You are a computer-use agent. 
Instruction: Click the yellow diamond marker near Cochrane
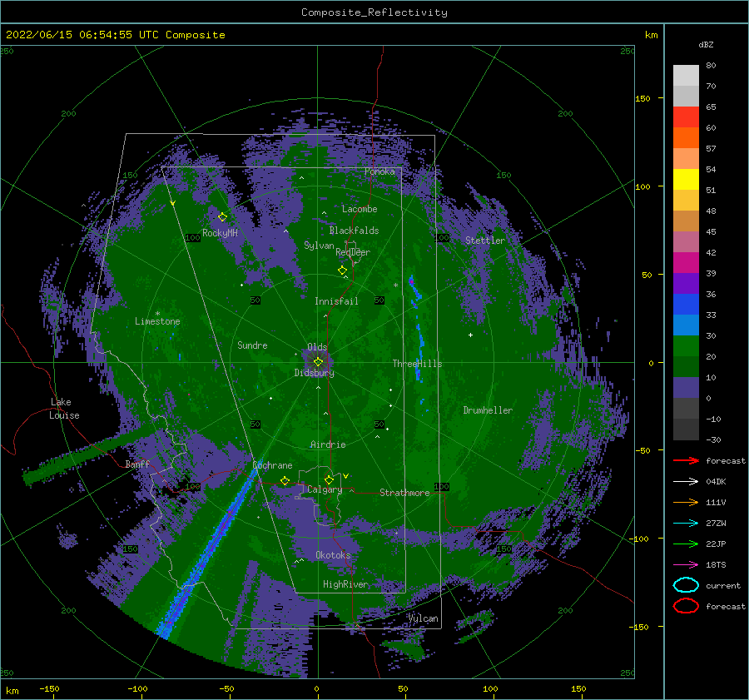(x=285, y=481)
